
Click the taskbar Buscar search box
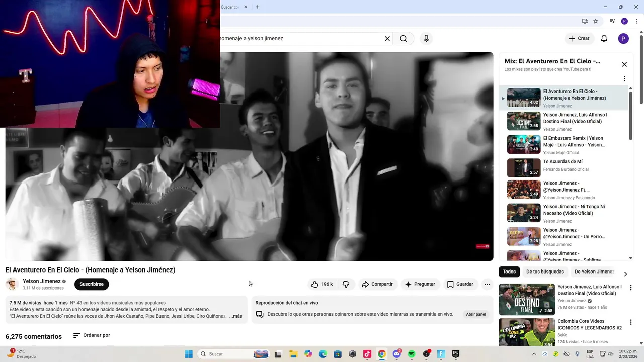click(x=234, y=354)
